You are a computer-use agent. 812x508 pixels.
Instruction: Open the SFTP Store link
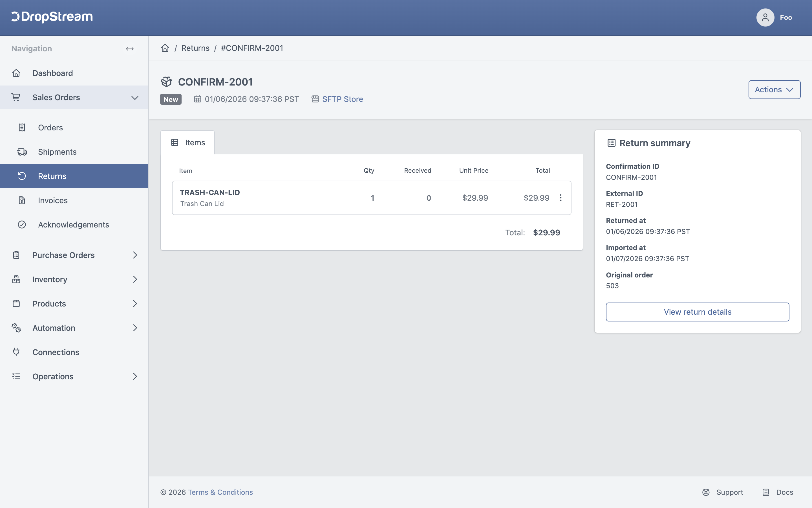pyautogui.click(x=343, y=99)
